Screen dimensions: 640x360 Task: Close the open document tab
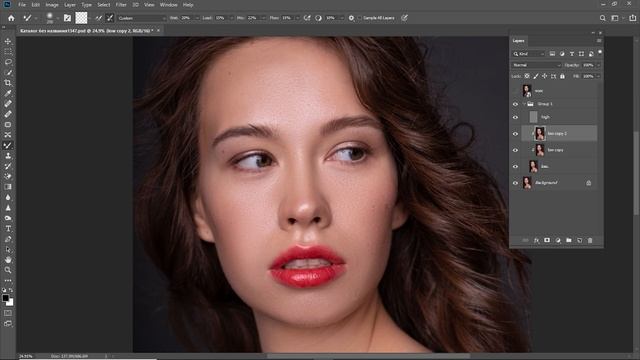158,31
